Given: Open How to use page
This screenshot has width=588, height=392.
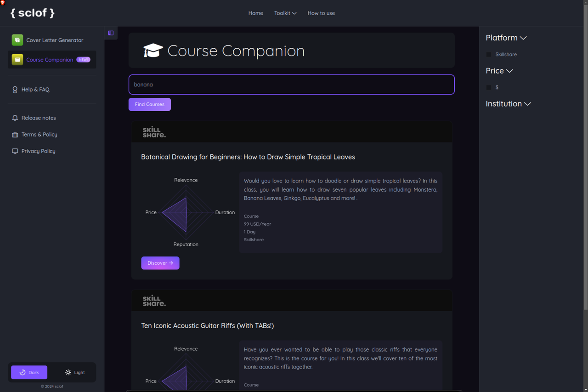Looking at the screenshot, I should click(321, 13).
